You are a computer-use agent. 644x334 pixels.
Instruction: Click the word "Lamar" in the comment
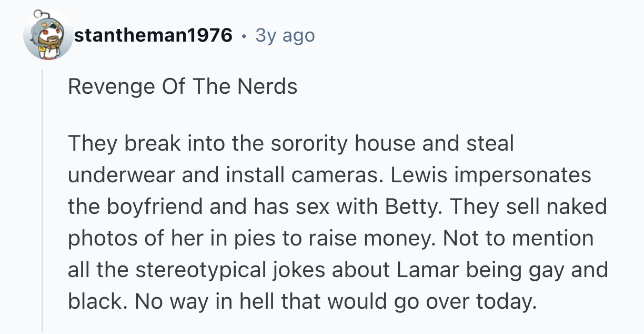click(426, 270)
